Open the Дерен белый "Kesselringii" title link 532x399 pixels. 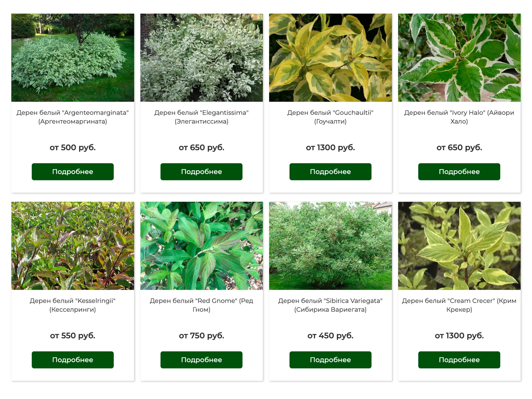point(72,305)
